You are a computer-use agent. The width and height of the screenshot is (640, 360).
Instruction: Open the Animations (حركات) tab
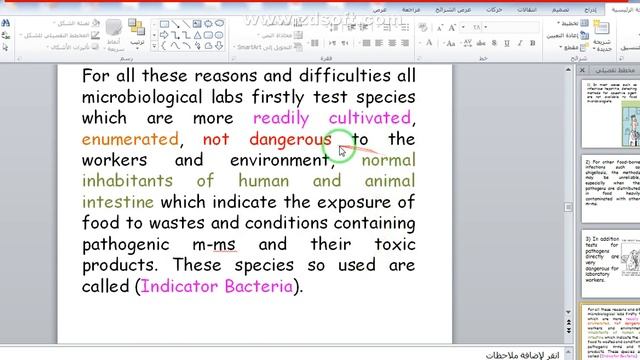click(x=494, y=10)
